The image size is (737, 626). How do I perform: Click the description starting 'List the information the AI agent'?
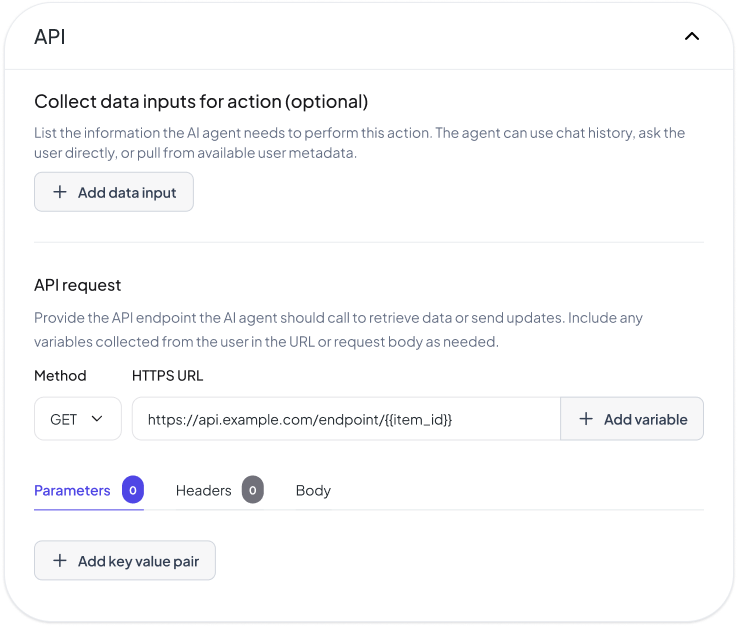click(360, 143)
